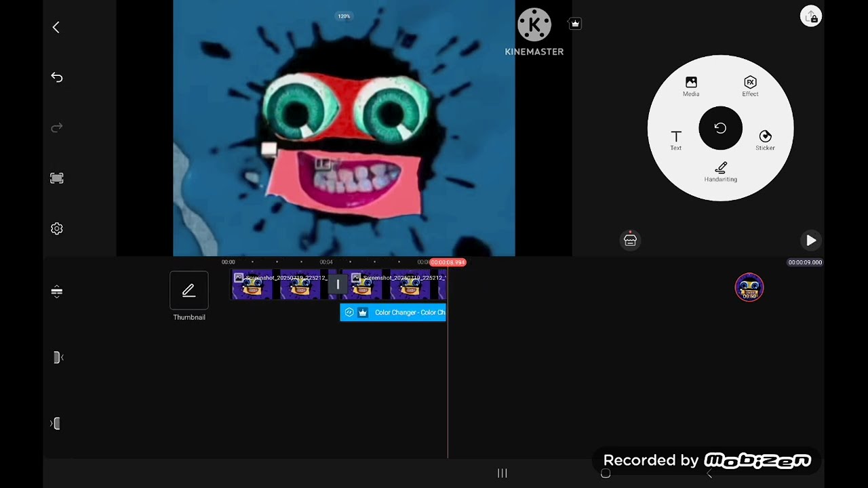Screen dimensions: 868x488
Task: Redo the undone edit
Action: pos(57,127)
